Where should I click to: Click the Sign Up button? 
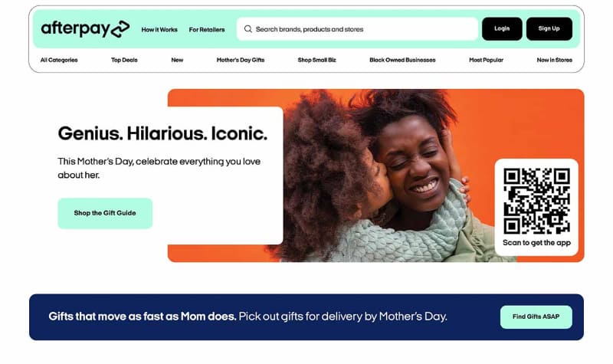(x=549, y=28)
